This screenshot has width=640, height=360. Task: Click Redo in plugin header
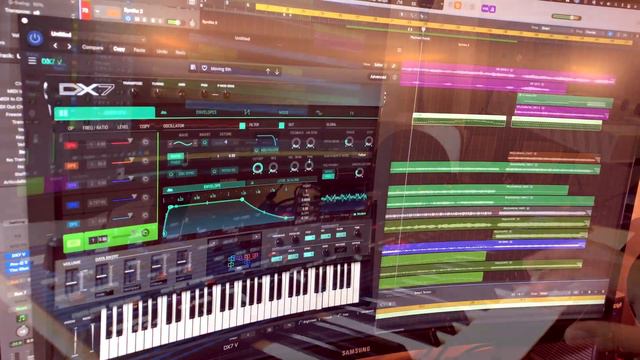pyautogui.click(x=180, y=52)
